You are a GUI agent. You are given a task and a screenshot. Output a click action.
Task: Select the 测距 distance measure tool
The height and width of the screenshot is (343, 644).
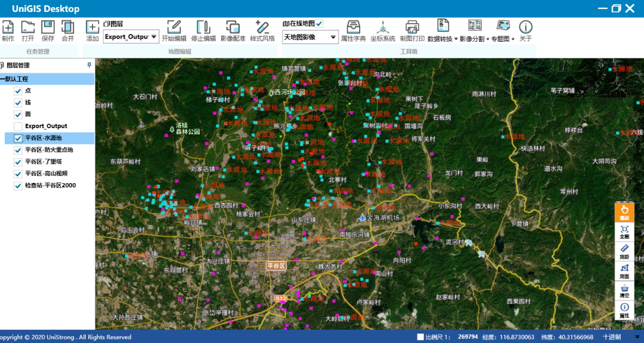(624, 251)
